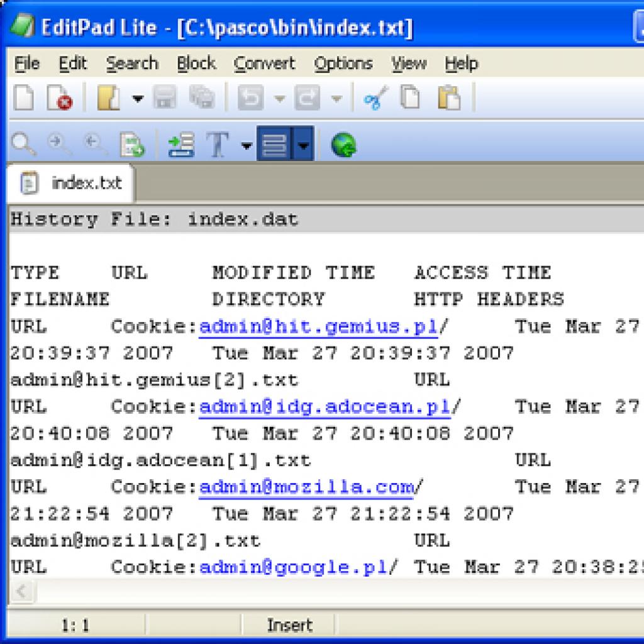644x644 pixels.
Task: Click the Find Next icon
Action: pyautogui.click(x=59, y=144)
